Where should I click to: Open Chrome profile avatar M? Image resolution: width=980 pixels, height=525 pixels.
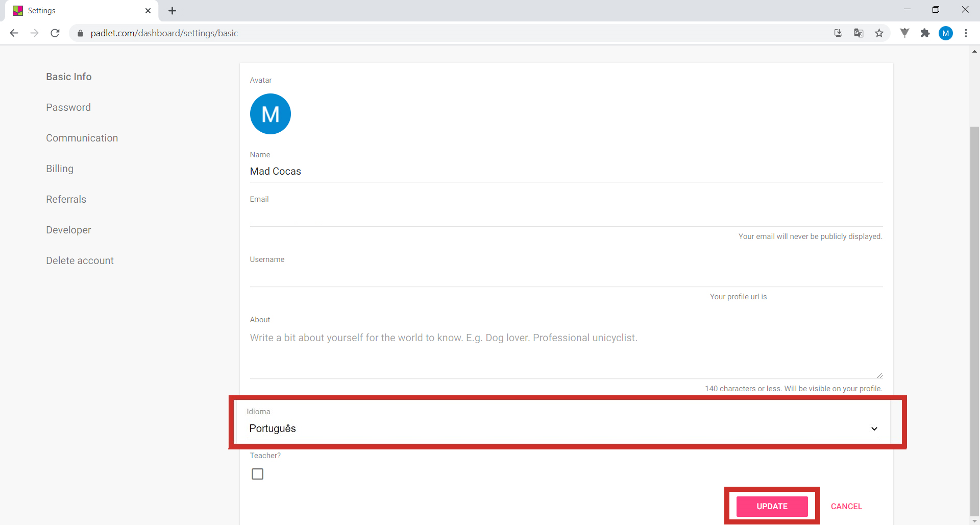[945, 33]
